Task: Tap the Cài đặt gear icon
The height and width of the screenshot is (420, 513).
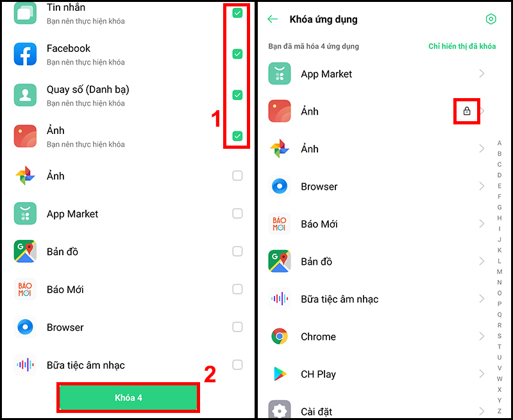Action: 280,410
